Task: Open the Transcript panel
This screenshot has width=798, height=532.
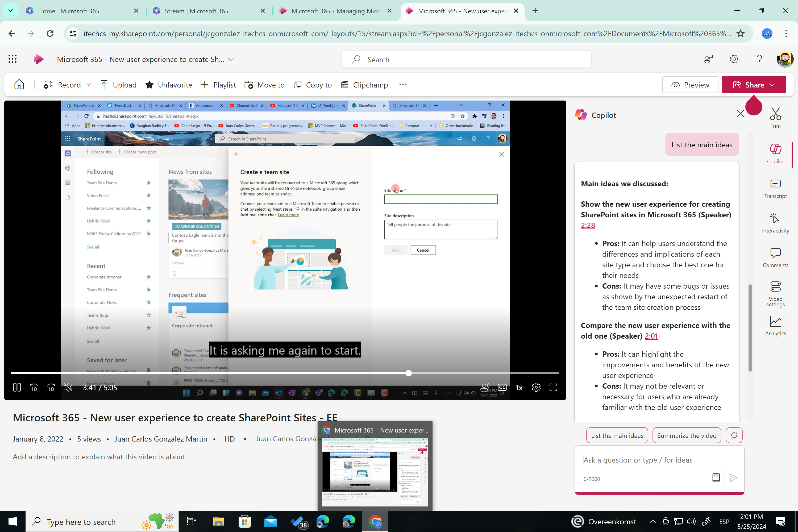Action: coord(776,189)
